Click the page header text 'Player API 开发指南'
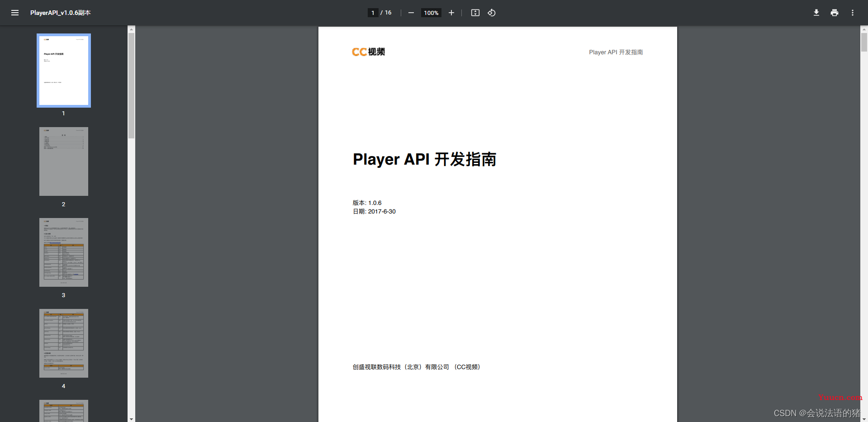This screenshot has height=422, width=868. pos(616,52)
